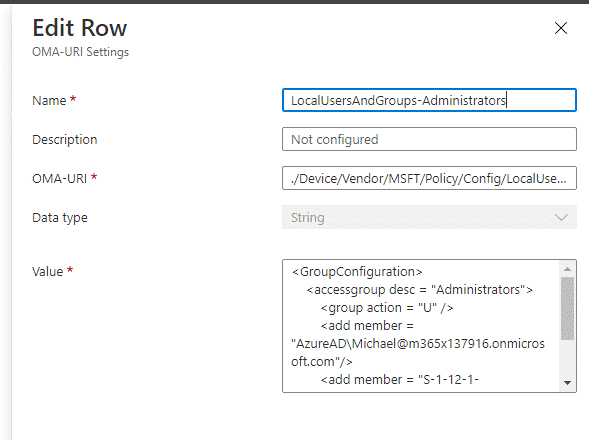Click the OMA-URI field label
Viewport: 590px width, 440px height.
click(x=59, y=178)
